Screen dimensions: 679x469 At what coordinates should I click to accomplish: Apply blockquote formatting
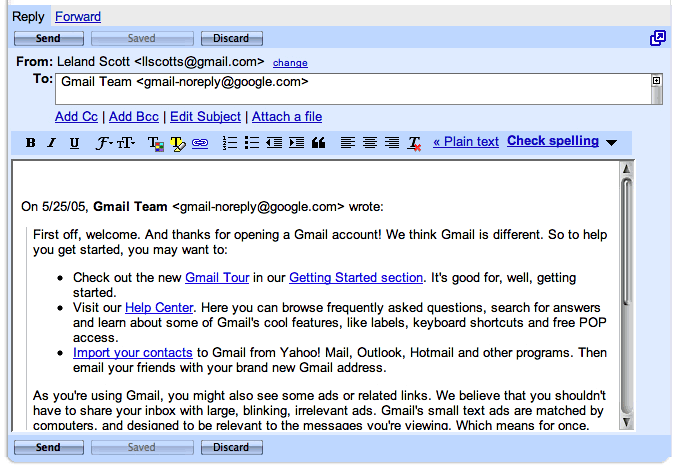(318, 142)
